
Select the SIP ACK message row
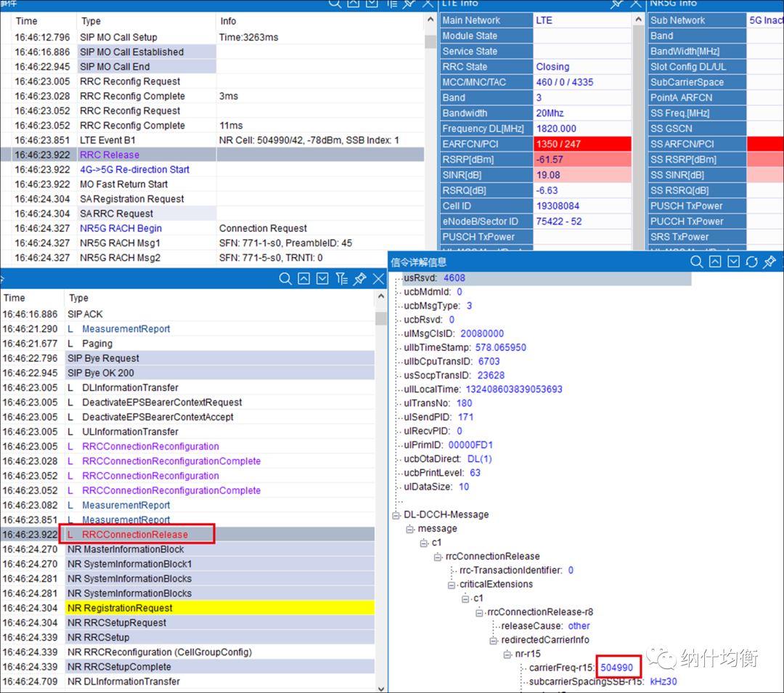coord(187,315)
